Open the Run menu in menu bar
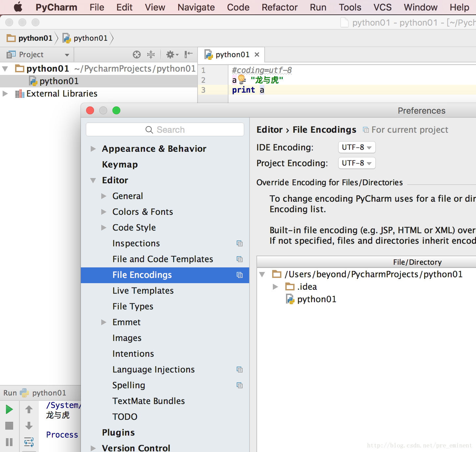 click(318, 7)
